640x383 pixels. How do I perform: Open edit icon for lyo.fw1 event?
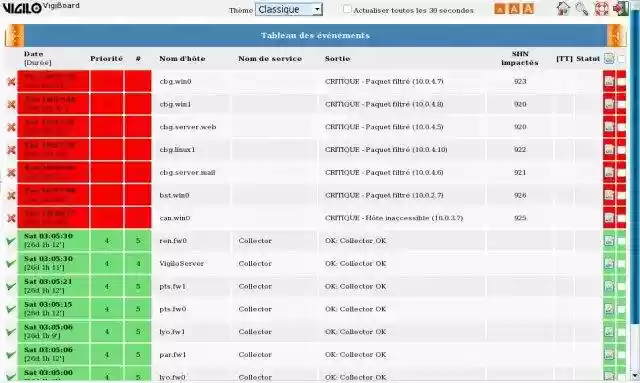click(x=609, y=332)
